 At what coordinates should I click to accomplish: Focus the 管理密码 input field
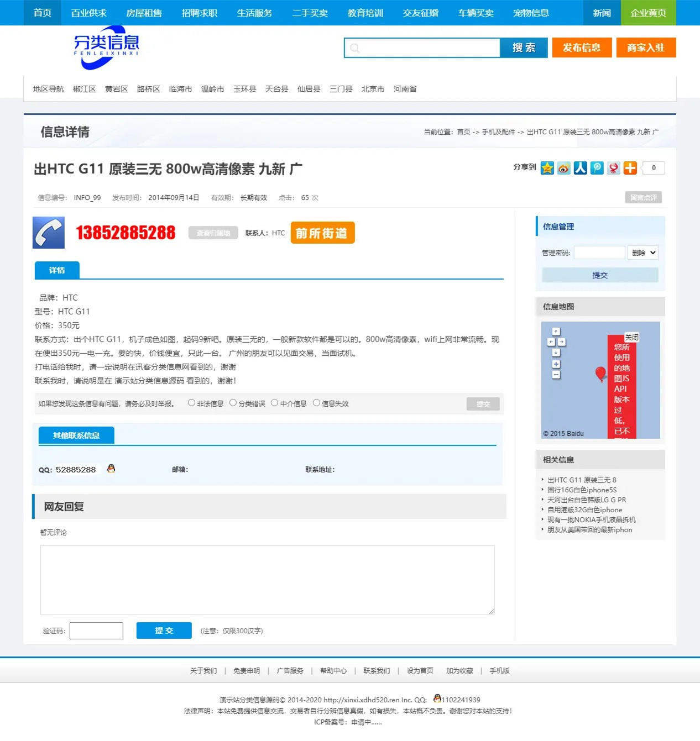[x=599, y=253]
